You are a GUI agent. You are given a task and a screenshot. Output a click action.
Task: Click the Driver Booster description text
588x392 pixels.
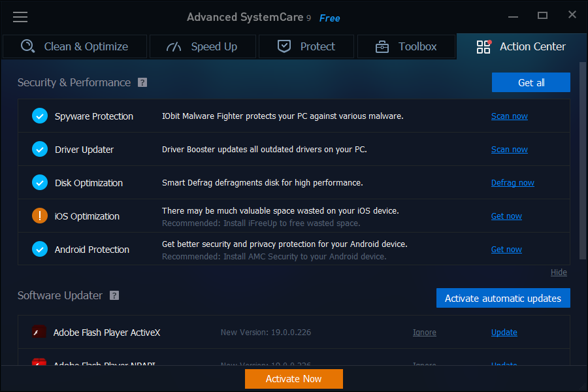[x=265, y=150]
